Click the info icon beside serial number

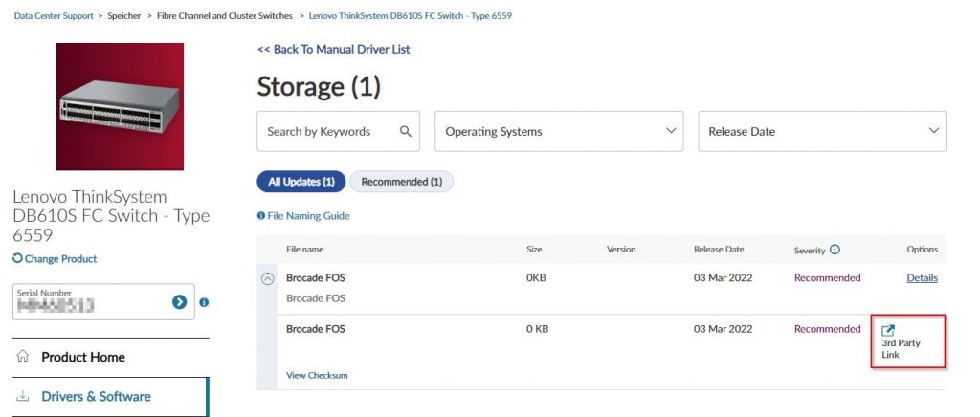pos(204,302)
